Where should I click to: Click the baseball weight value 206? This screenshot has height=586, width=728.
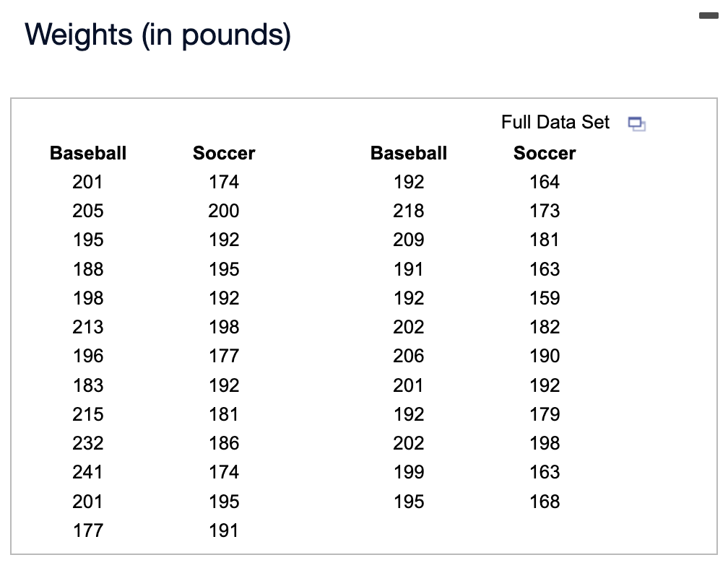click(x=409, y=356)
